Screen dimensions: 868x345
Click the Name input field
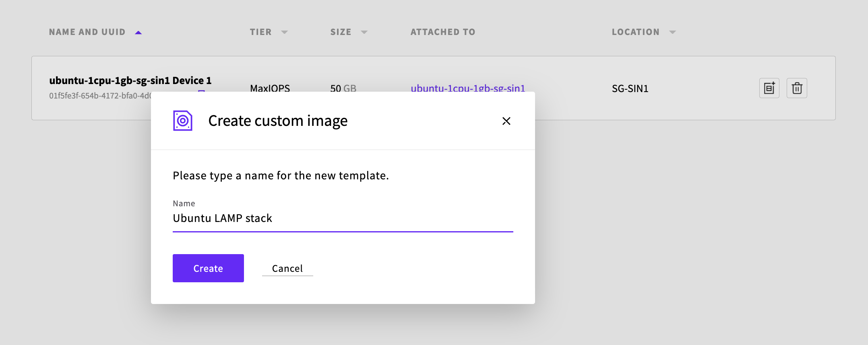click(343, 218)
